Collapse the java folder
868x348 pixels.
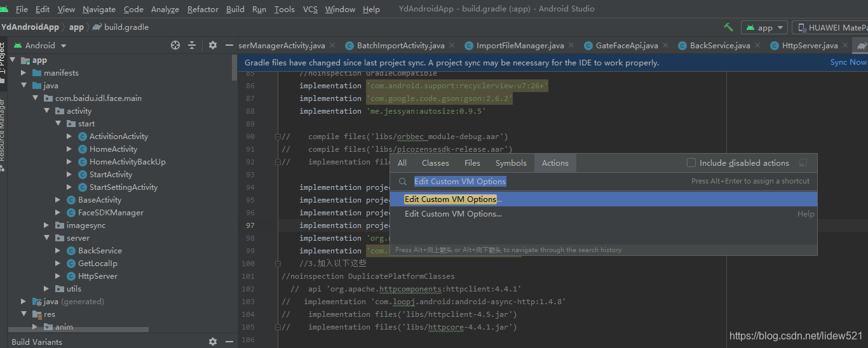click(24, 86)
